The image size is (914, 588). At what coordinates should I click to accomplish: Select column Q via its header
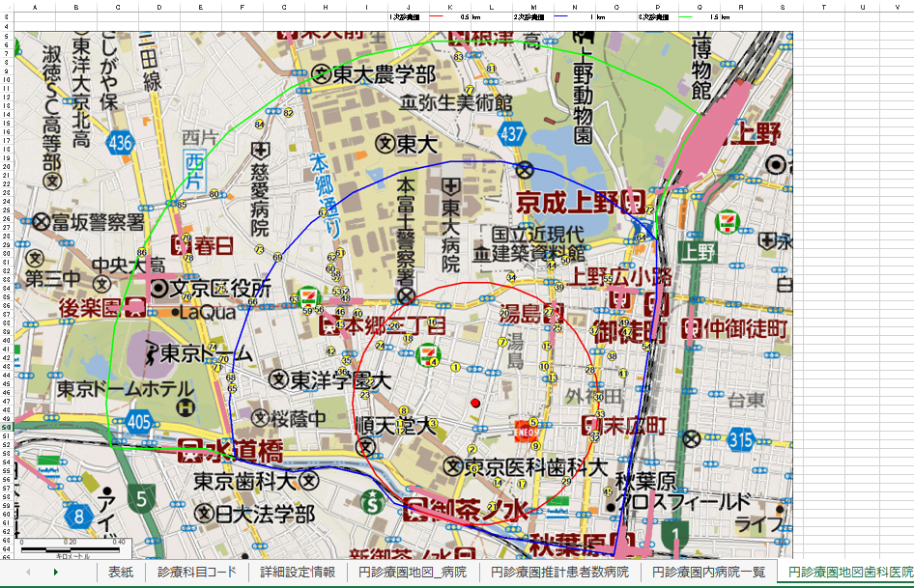click(699, 7)
